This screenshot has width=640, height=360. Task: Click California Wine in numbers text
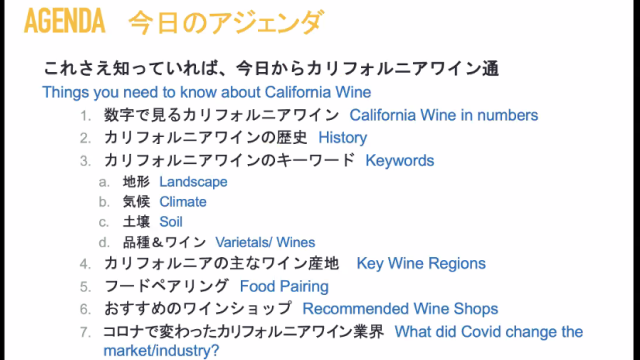pos(444,115)
